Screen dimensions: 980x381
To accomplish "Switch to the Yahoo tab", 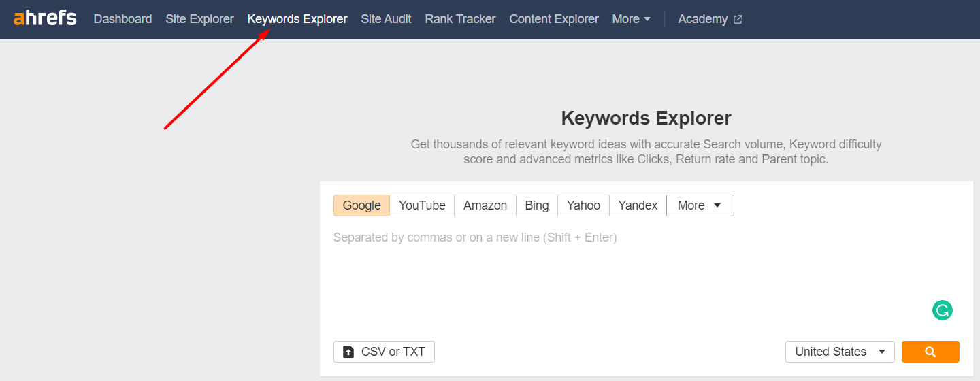I will (x=583, y=205).
